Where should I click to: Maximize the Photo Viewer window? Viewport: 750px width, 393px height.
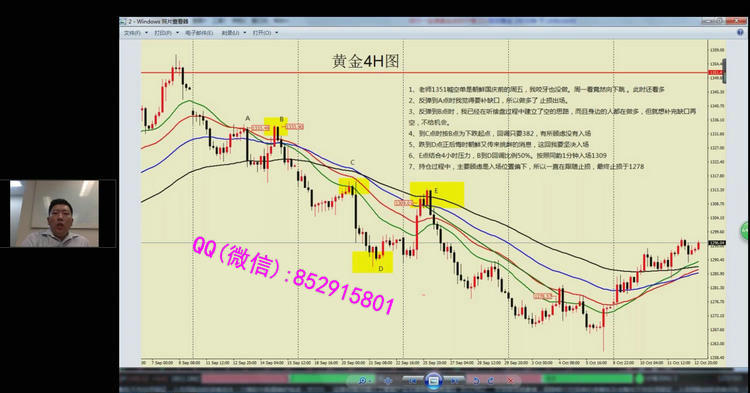[x=719, y=22]
